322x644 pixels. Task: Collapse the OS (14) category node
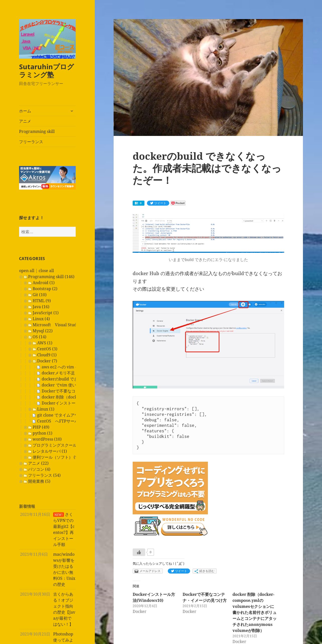(x=26, y=337)
